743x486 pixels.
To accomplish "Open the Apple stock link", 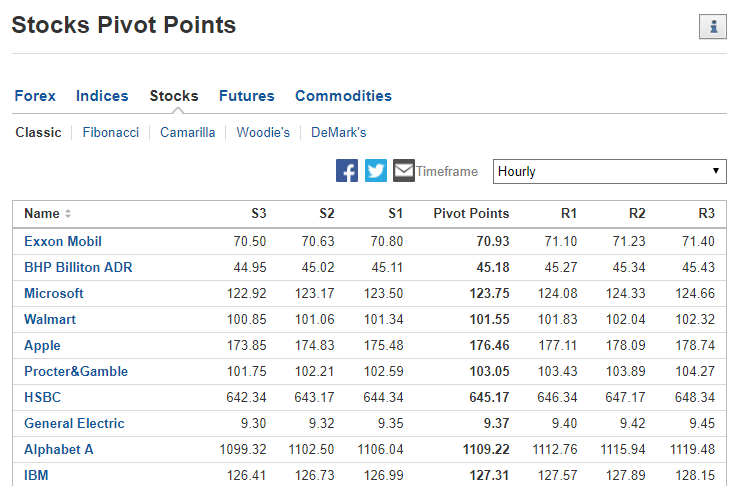I will pyautogui.click(x=42, y=346).
